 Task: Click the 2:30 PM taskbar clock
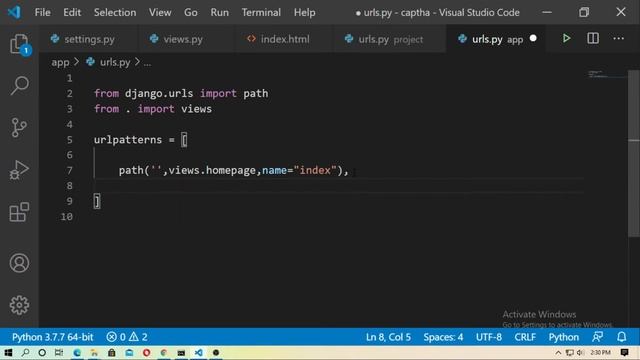click(x=600, y=352)
